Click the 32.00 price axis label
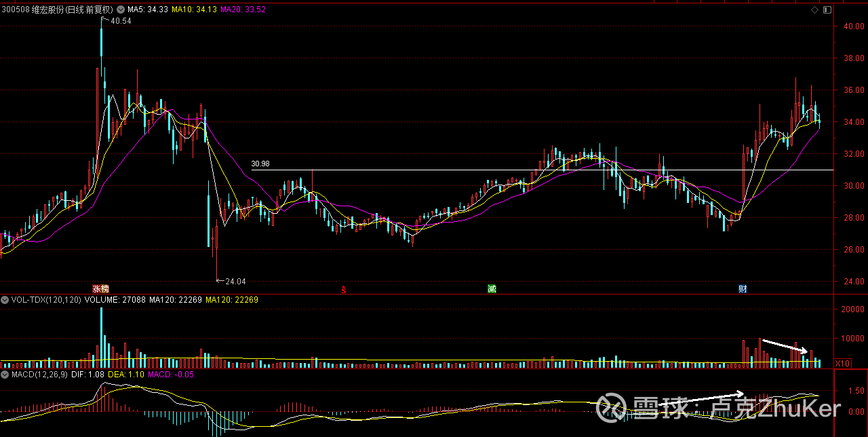The height and width of the screenshot is (437, 868). pyautogui.click(x=853, y=154)
